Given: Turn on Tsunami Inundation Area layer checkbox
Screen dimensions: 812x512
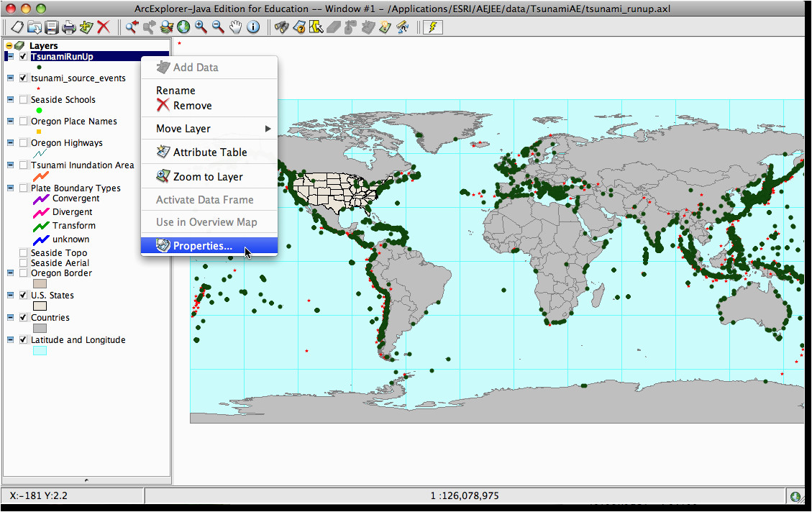Looking at the screenshot, I should pos(23,165).
